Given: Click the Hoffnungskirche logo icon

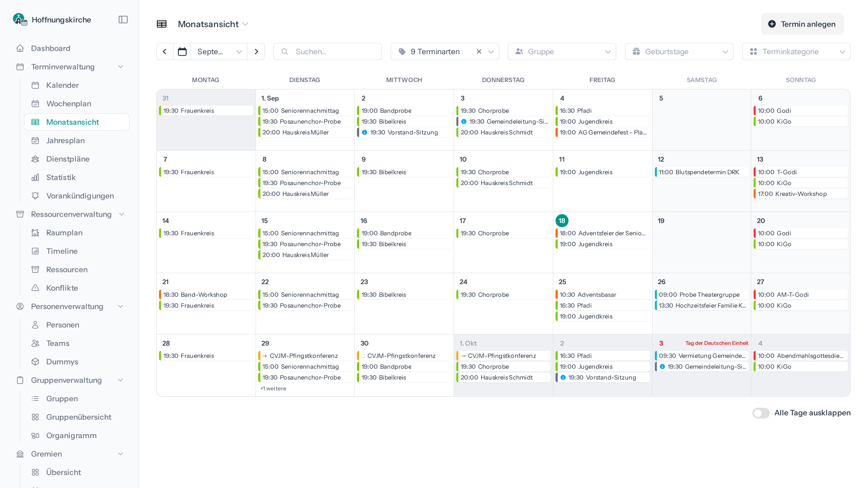Looking at the screenshot, I should click(20, 19).
